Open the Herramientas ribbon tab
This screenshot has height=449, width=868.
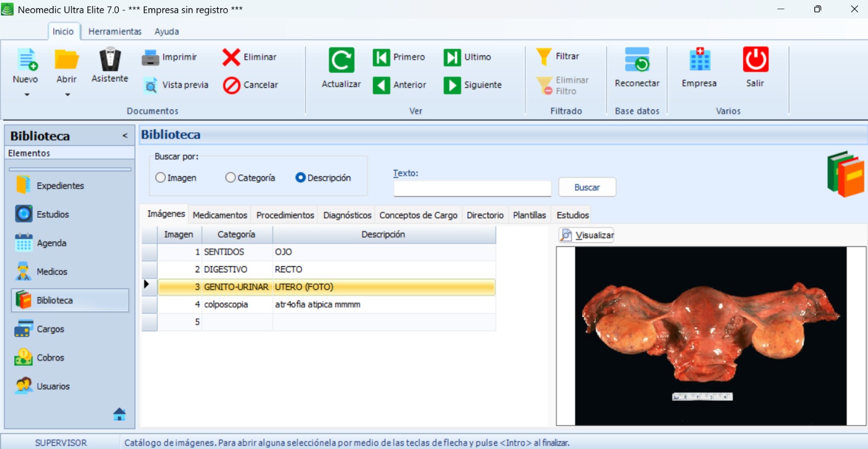(x=114, y=31)
